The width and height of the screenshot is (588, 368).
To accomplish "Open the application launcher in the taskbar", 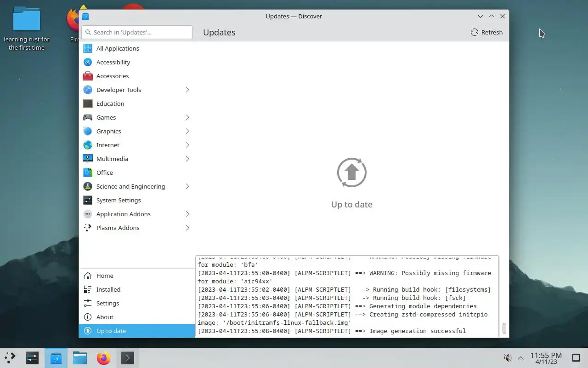I will [10, 357].
